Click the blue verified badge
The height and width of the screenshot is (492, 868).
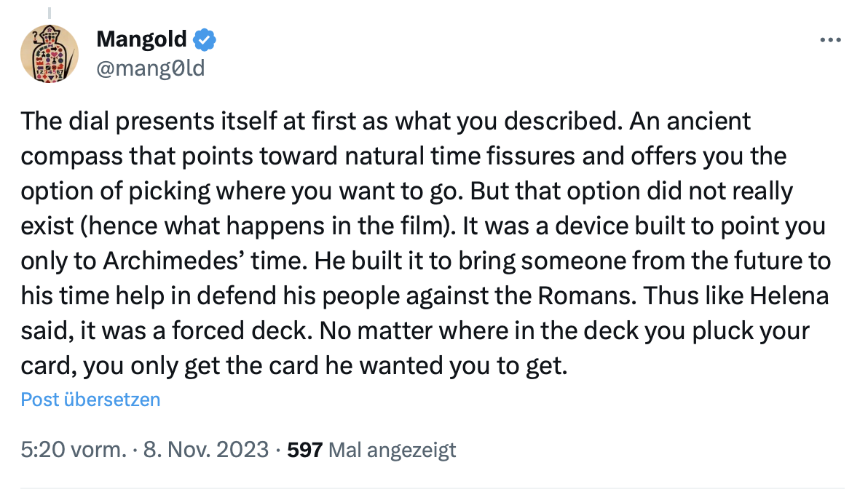[205, 39]
